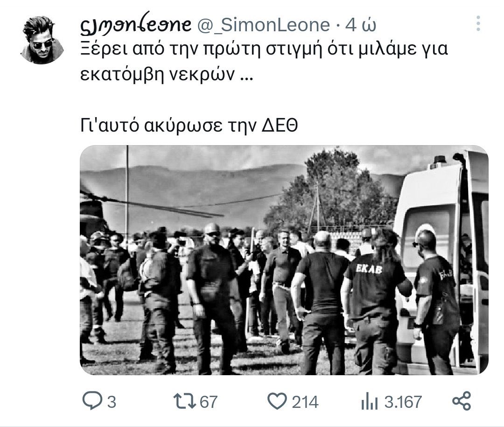This screenshot has width=504, height=427.
Task: Click the reply speech bubble icon
Action: click(92, 401)
